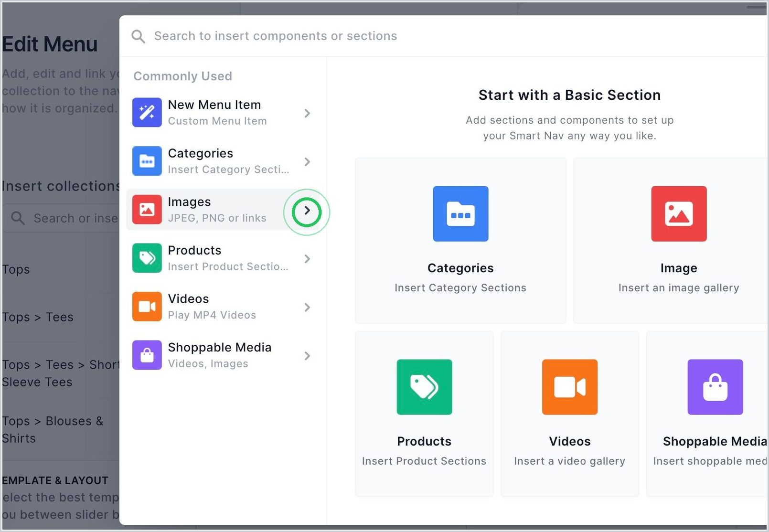Click 'Insert Category Sections' card text
This screenshot has width=769, height=532.
tap(460, 287)
